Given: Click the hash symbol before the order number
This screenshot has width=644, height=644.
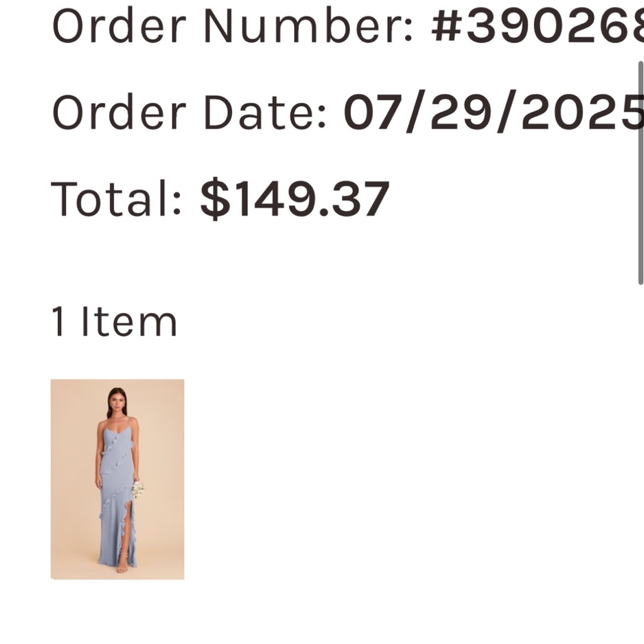Looking at the screenshot, I should tap(447, 27).
